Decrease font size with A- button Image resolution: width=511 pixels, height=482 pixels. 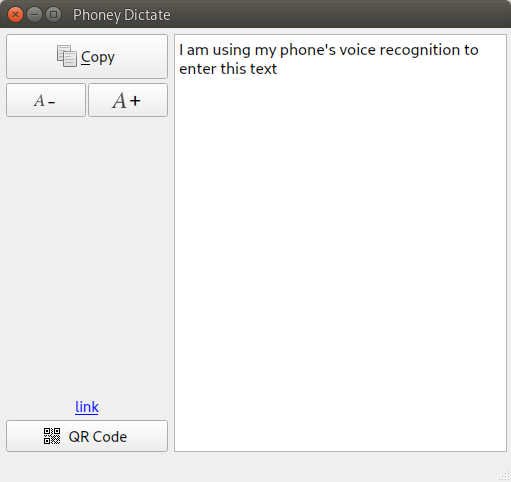click(46, 100)
